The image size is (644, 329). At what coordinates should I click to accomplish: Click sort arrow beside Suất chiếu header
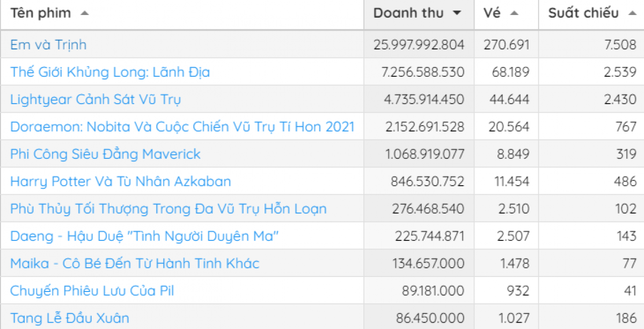pyautogui.click(x=632, y=13)
